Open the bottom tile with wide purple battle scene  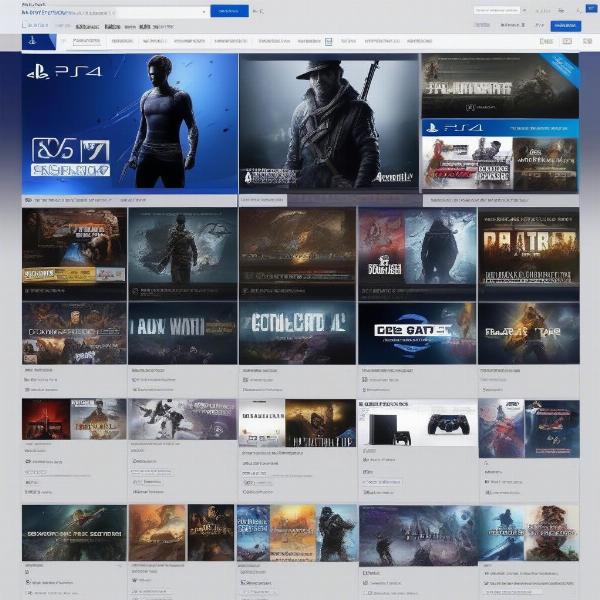[418, 535]
